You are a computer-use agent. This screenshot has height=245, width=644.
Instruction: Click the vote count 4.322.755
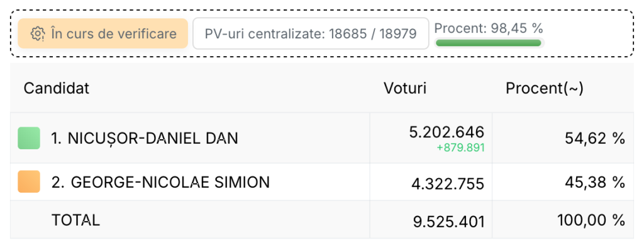[448, 184]
